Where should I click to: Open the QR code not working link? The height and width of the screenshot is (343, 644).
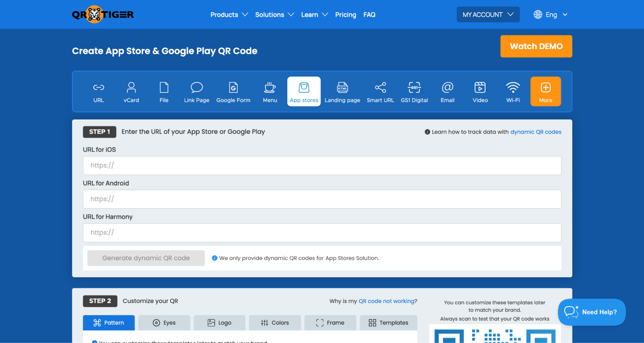click(387, 301)
